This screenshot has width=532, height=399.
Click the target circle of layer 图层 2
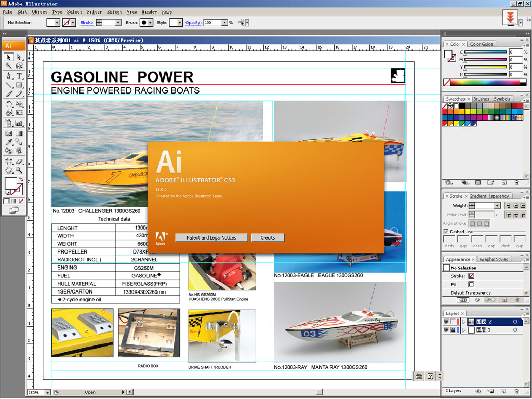pyautogui.click(x=515, y=322)
